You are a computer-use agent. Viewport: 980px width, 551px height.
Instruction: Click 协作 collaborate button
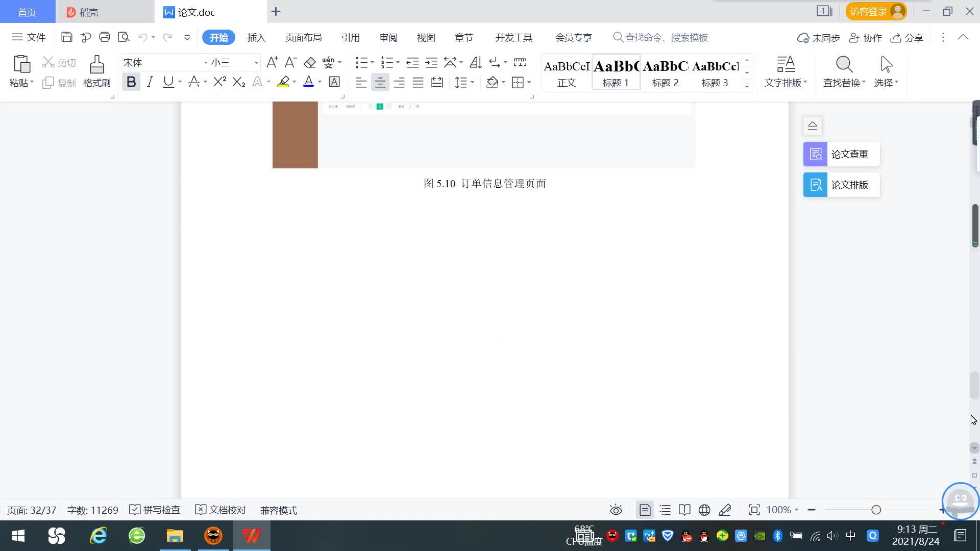point(865,38)
